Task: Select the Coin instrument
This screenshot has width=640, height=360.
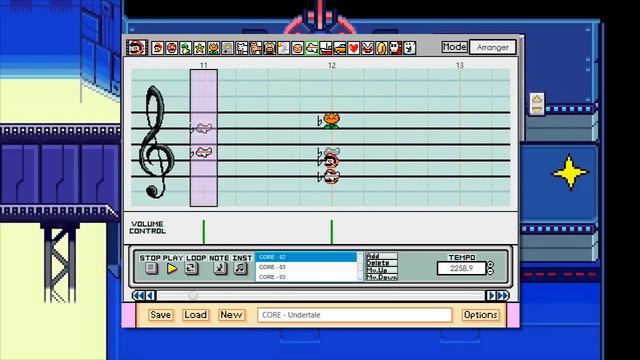Action: tap(381, 48)
